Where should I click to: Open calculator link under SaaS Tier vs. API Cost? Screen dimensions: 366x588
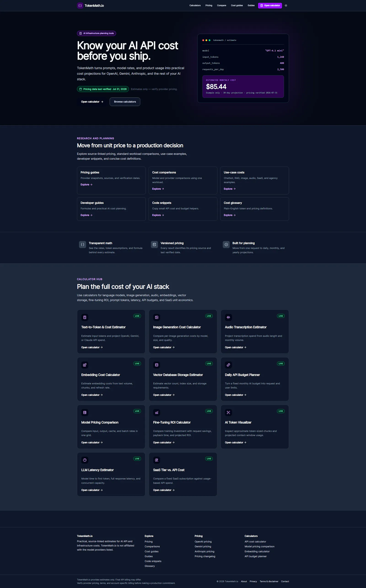click(164, 490)
